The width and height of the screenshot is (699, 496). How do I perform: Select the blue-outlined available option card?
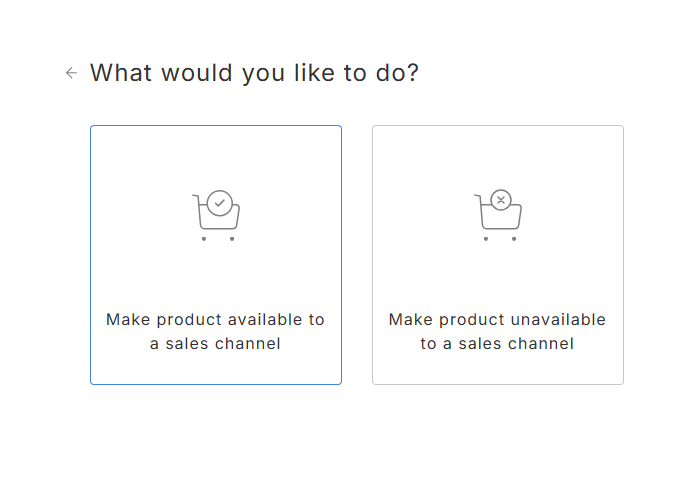pos(216,255)
